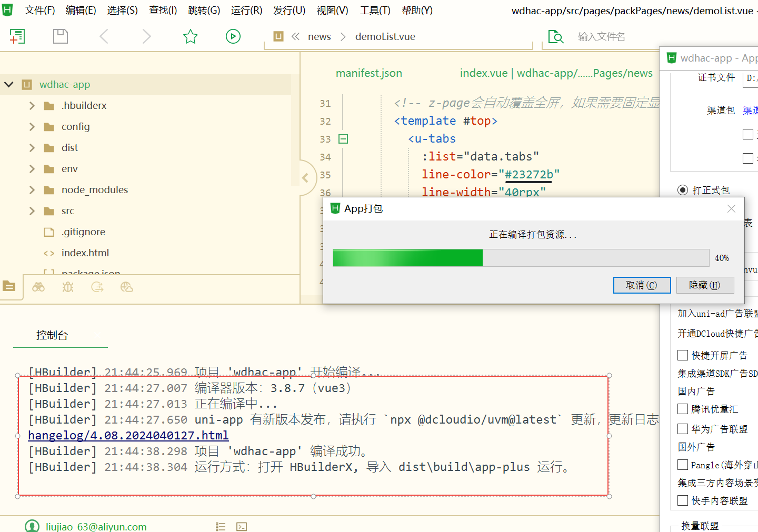Click the save file icon
The width and height of the screenshot is (758, 532).
pos(61,36)
